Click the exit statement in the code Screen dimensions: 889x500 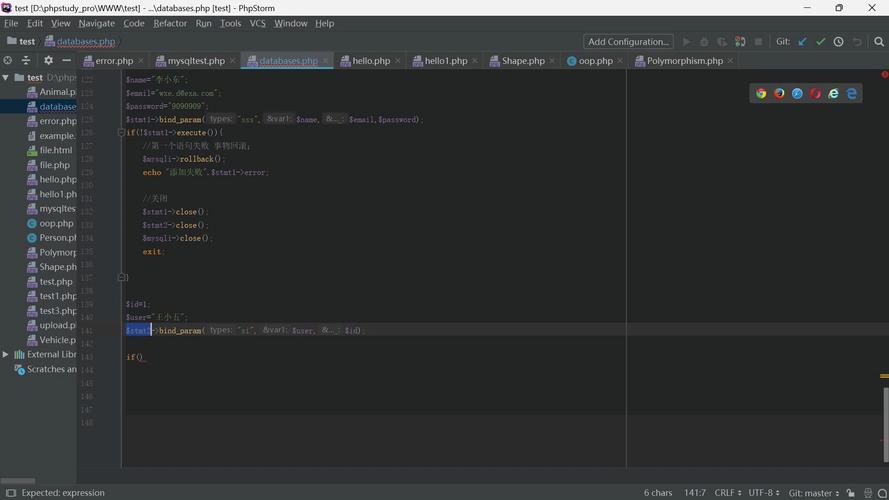click(x=152, y=251)
